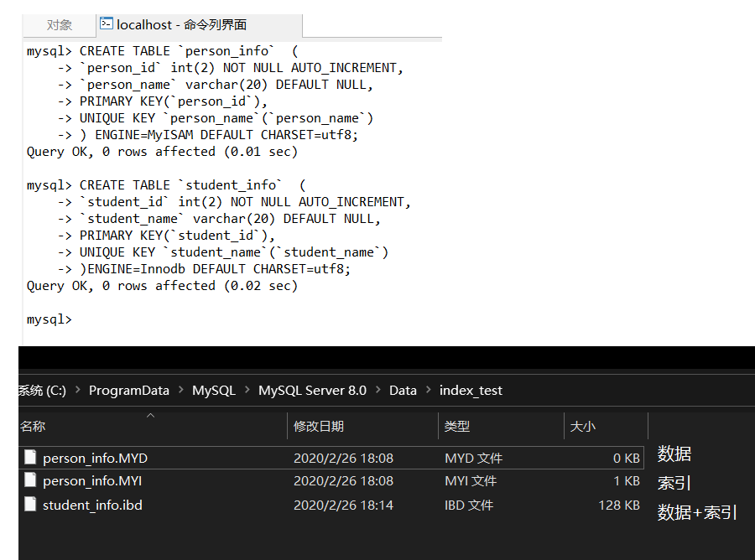Sort files by 修改日期 column
755x560 pixels.
point(318,427)
